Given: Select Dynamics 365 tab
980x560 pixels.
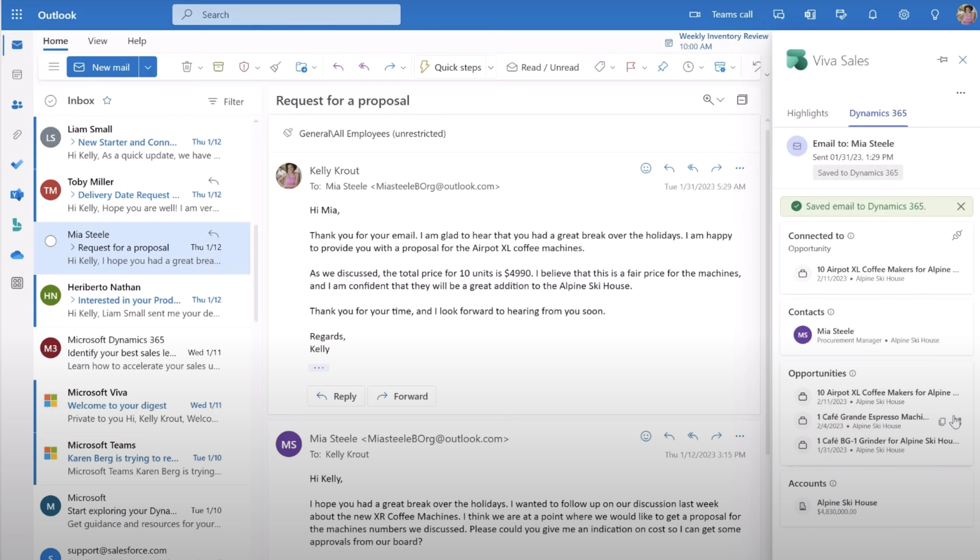Looking at the screenshot, I should coord(878,113).
